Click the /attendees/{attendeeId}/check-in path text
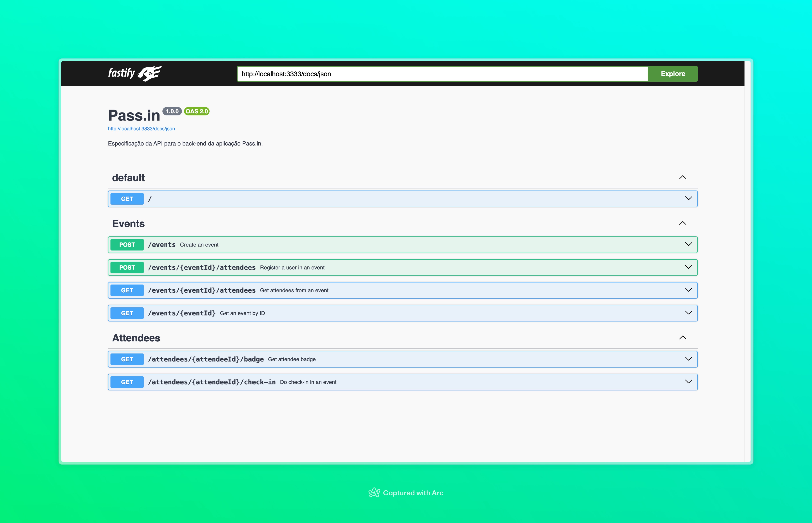The image size is (812, 523). pos(212,382)
